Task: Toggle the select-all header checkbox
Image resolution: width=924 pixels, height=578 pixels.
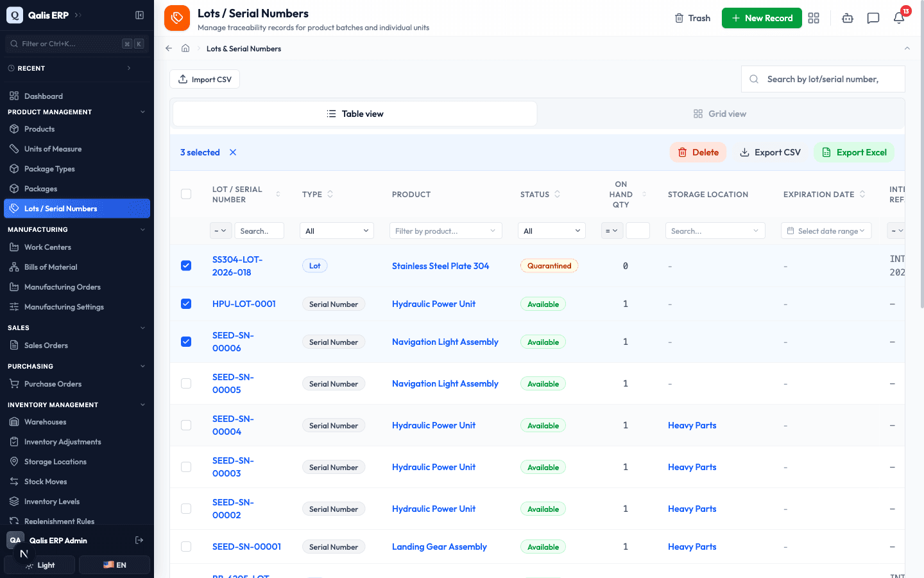Action: point(186,194)
